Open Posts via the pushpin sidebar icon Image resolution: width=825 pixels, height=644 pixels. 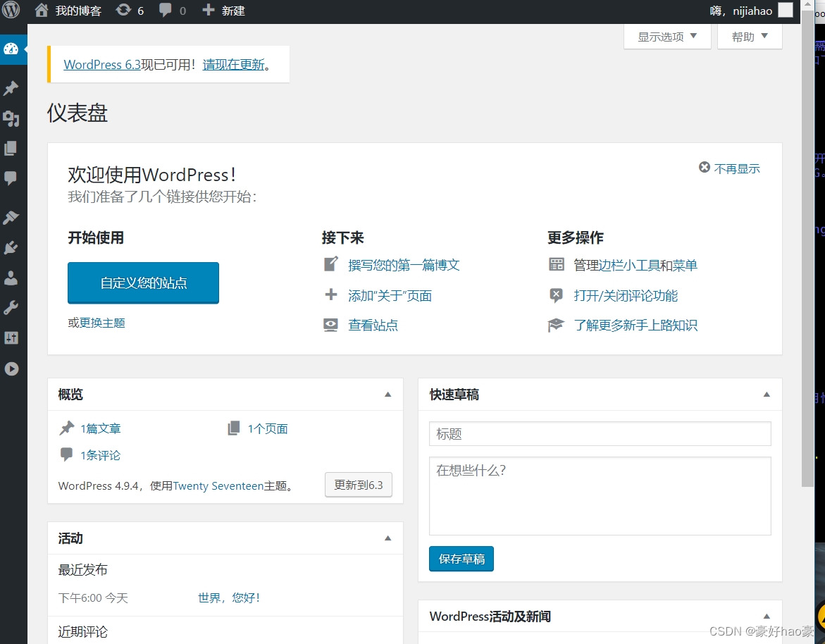[x=11, y=88]
